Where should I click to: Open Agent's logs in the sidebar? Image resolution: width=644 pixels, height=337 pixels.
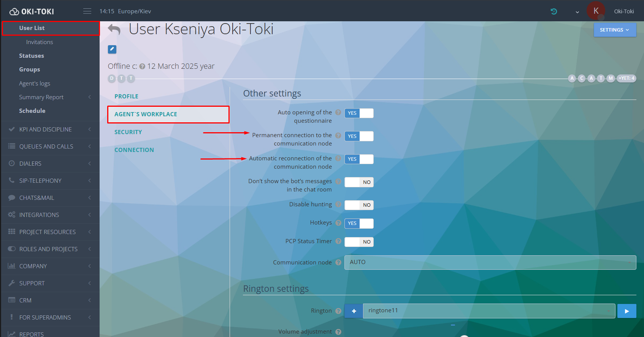pyautogui.click(x=35, y=84)
